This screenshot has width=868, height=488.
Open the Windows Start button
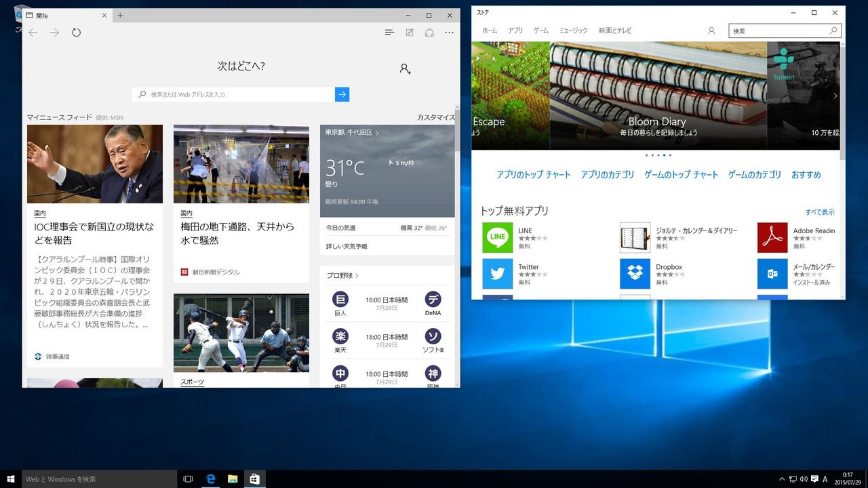[11, 479]
